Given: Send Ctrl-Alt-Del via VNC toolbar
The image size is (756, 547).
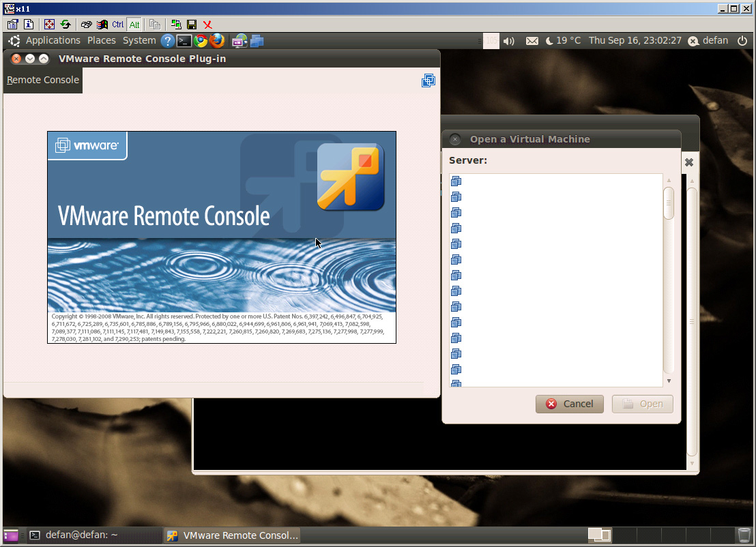Looking at the screenshot, I should (x=86, y=24).
